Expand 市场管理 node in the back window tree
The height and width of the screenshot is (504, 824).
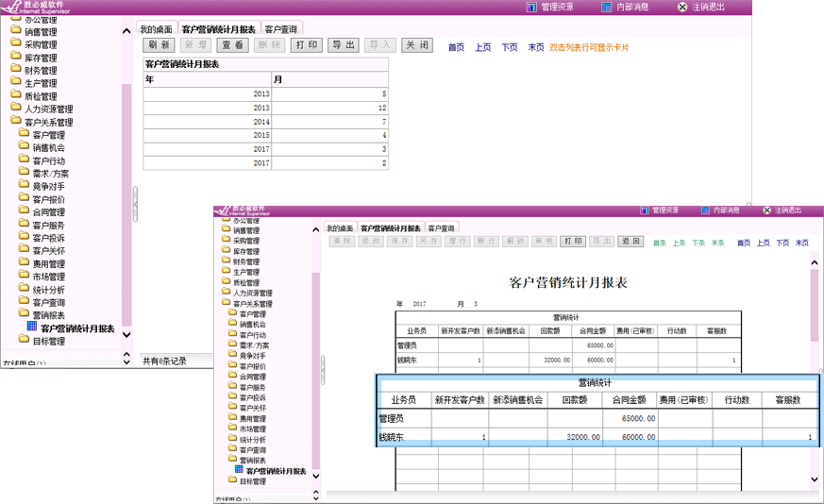[x=24, y=275]
